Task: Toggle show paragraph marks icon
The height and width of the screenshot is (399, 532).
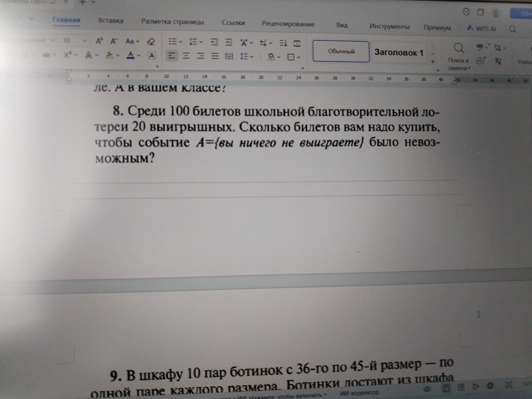Action: click(x=297, y=44)
